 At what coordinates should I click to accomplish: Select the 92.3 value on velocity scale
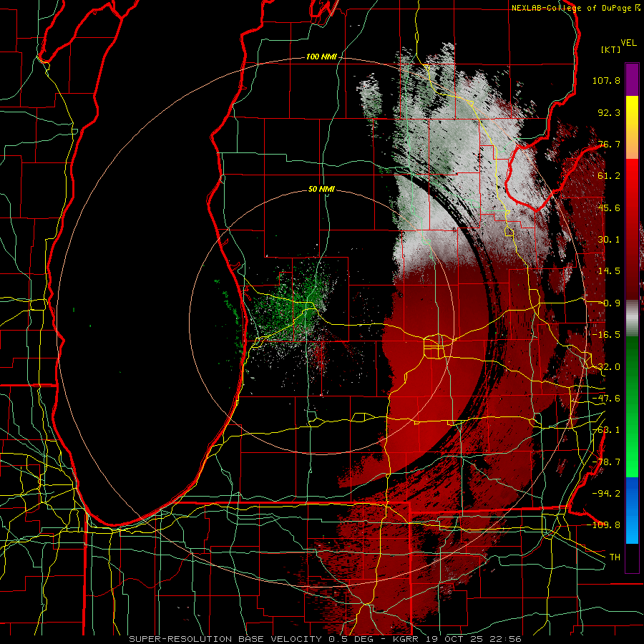point(609,112)
